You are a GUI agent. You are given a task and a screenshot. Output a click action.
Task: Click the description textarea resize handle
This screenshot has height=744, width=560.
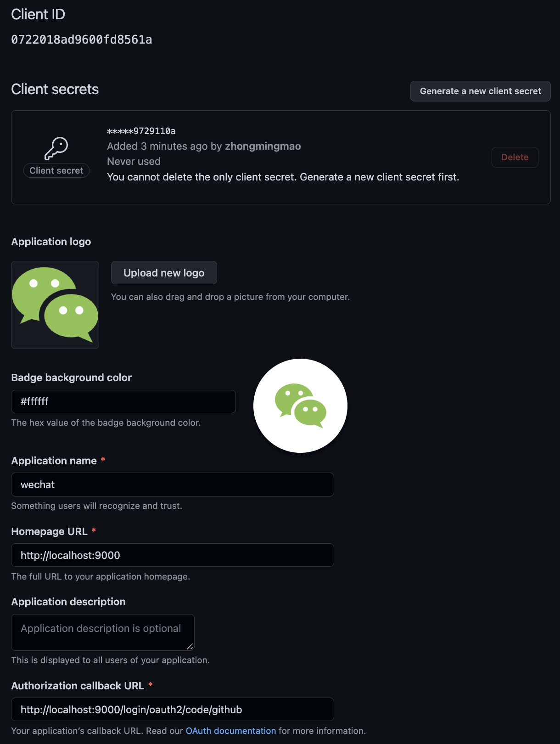[190, 646]
